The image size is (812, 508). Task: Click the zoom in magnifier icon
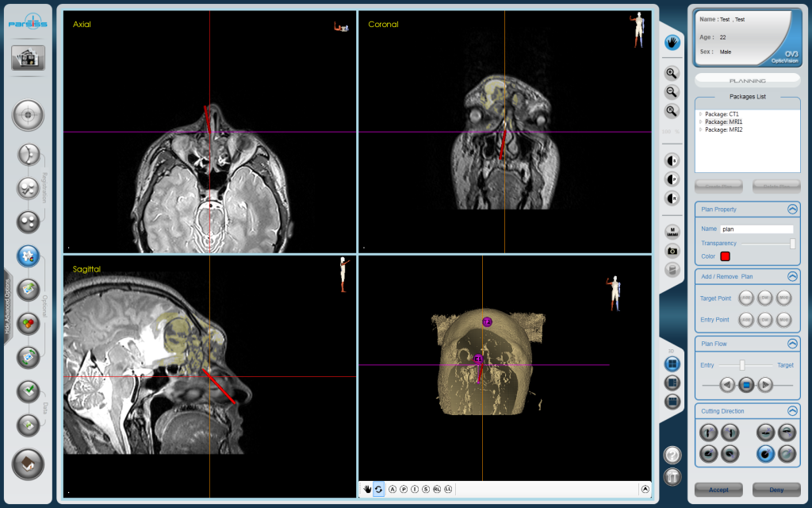672,73
